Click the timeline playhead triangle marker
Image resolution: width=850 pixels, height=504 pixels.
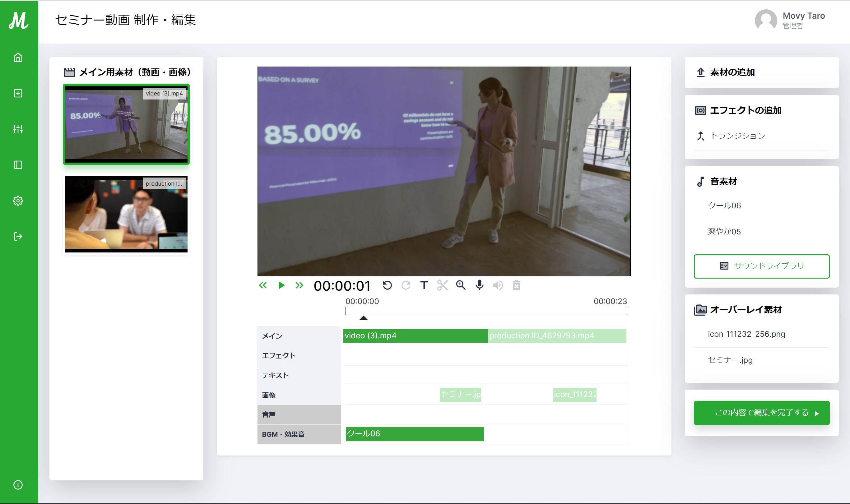pyautogui.click(x=363, y=318)
